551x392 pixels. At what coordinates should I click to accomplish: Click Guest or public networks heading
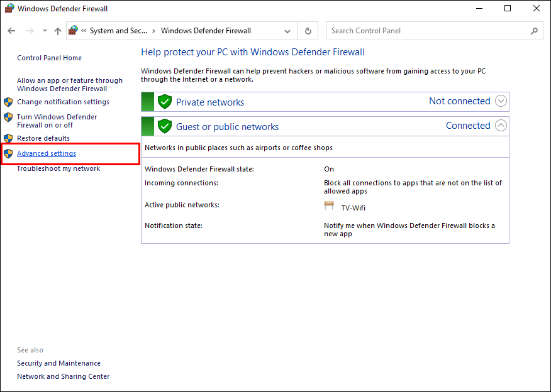point(227,127)
